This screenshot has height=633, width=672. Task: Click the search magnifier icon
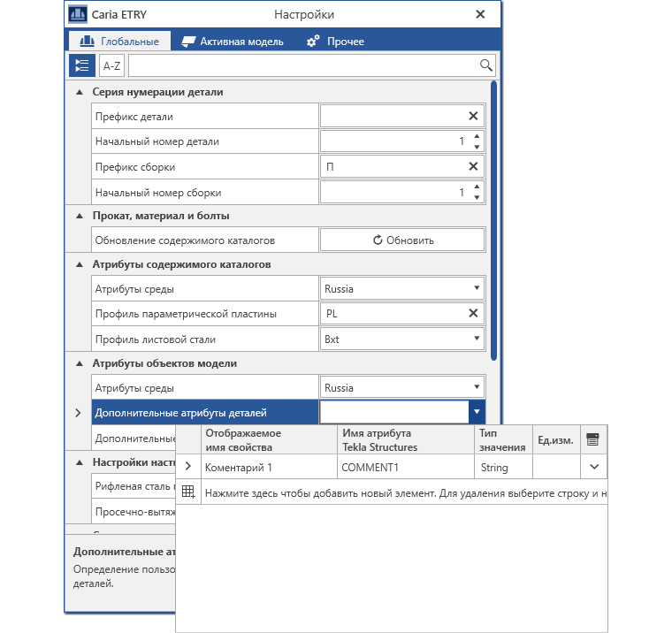point(485,65)
